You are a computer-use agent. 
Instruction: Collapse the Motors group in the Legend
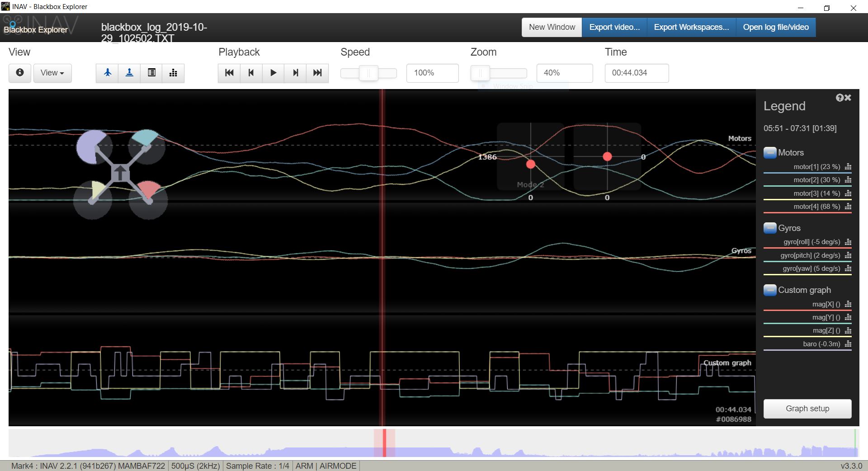tap(770, 153)
